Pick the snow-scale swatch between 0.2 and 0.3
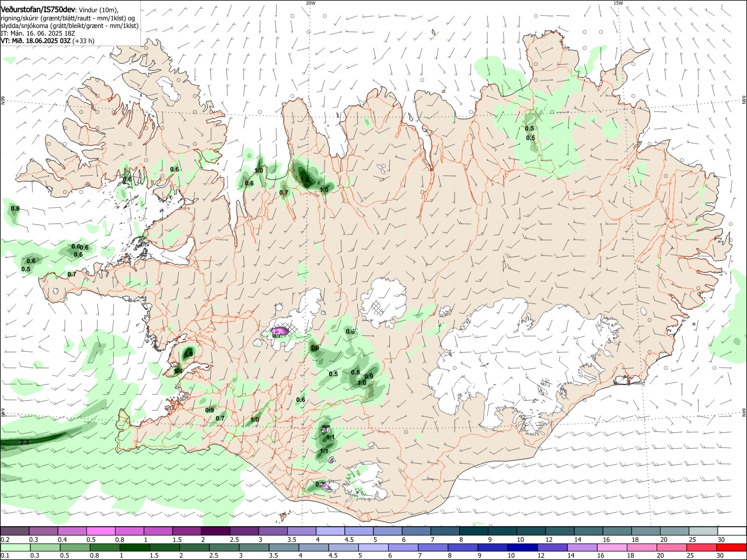747x560 pixels. (15, 531)
